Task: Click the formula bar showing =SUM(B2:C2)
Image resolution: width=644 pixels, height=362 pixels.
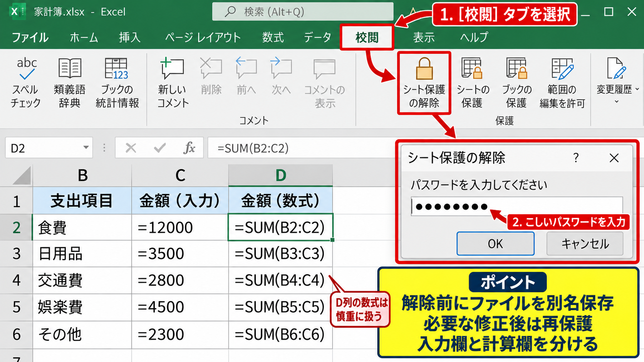Action: pos(302,148)
